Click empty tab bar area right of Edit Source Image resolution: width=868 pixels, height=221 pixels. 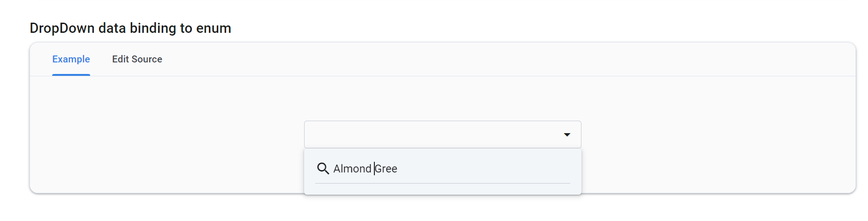click(x=462, y=59)
